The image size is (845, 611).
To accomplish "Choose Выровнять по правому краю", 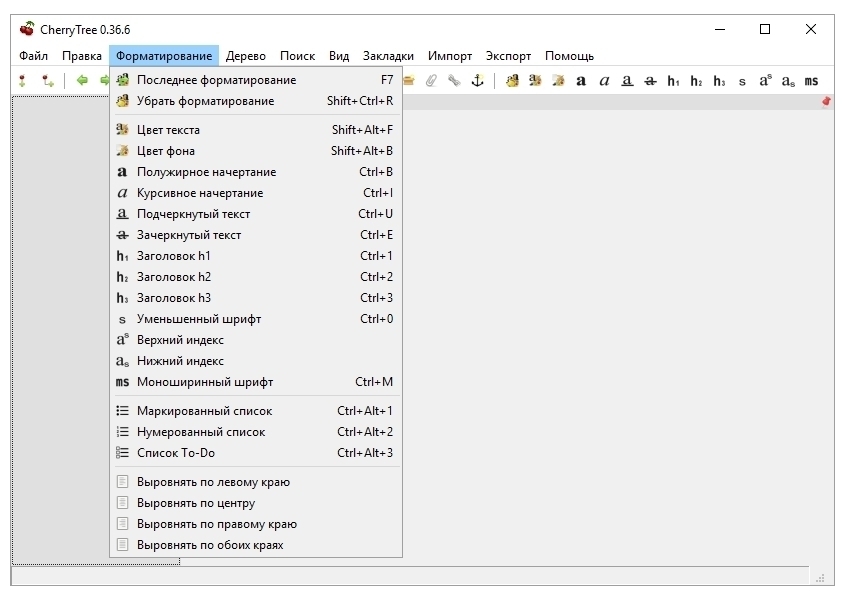I will tap(255, 524).
